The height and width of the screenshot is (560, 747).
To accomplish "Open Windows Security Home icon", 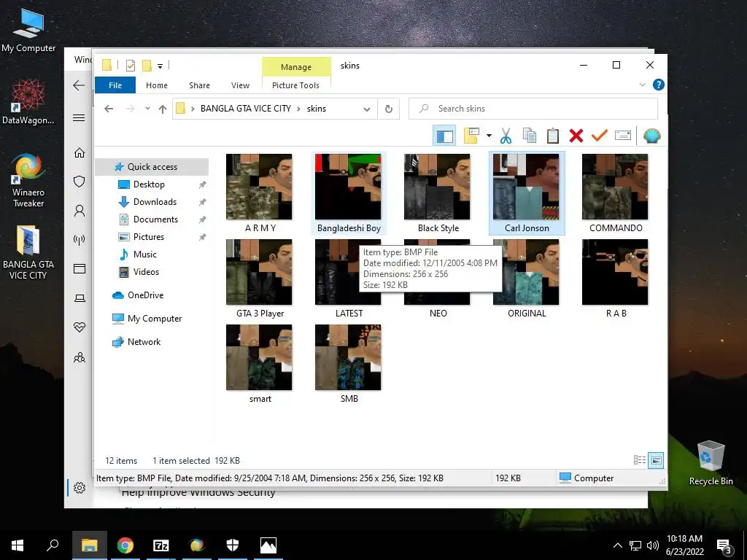I will [79, 152].
